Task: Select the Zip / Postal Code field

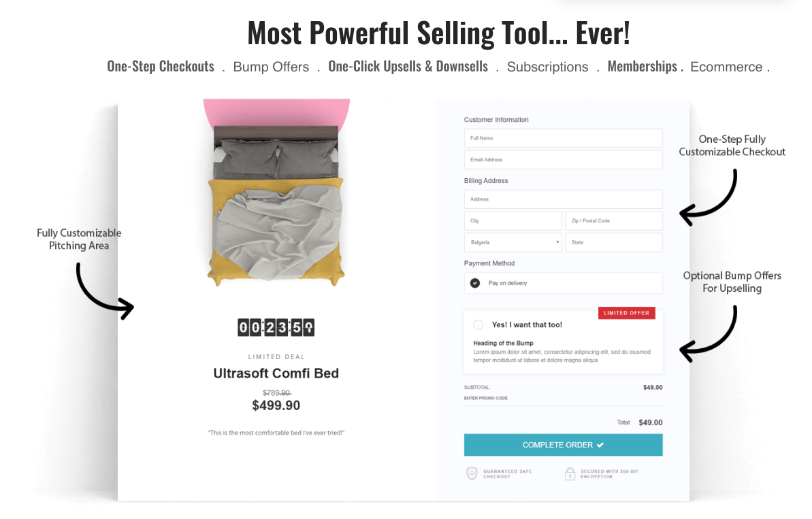Action: point(613,221)
